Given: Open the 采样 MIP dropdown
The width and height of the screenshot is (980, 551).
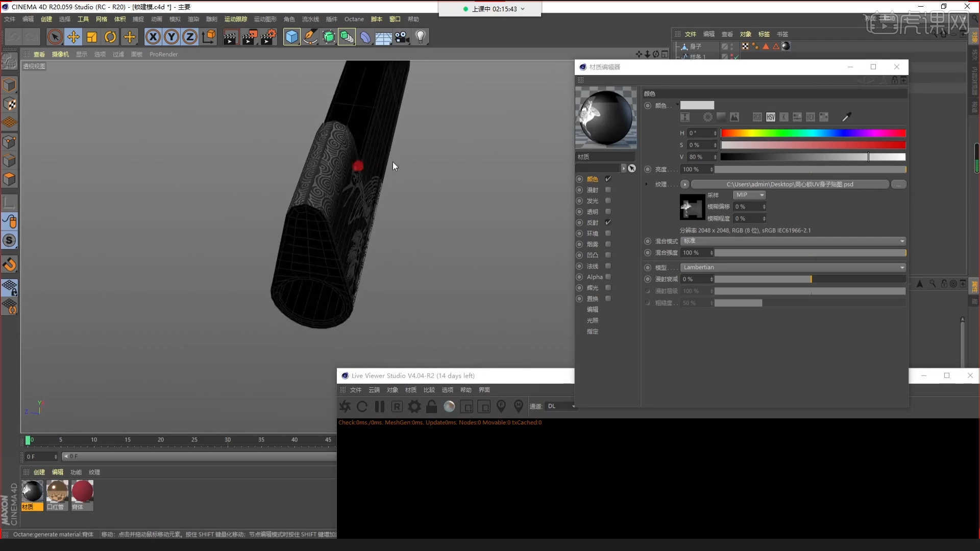Looking at the screenshot, I should (749, 195).
